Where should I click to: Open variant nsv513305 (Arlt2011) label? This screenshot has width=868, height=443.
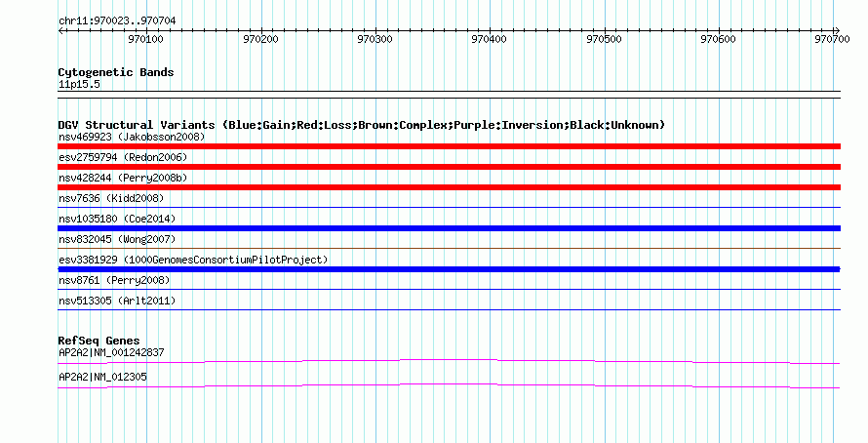point(117,301)
